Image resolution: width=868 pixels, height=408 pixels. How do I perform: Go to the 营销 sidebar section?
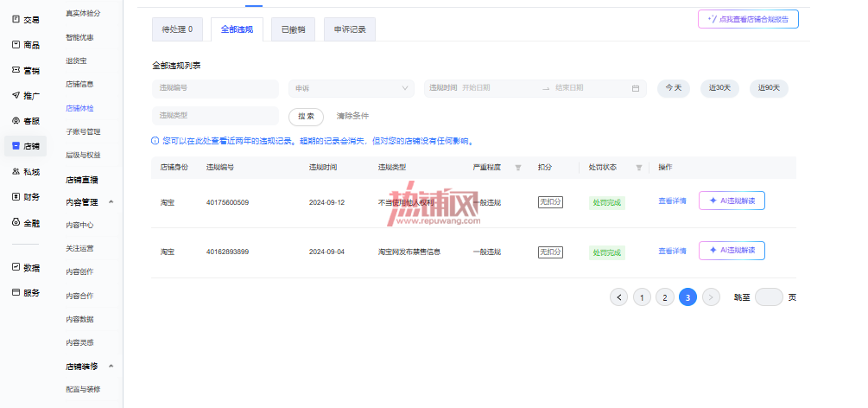click(x=25, y=70)
